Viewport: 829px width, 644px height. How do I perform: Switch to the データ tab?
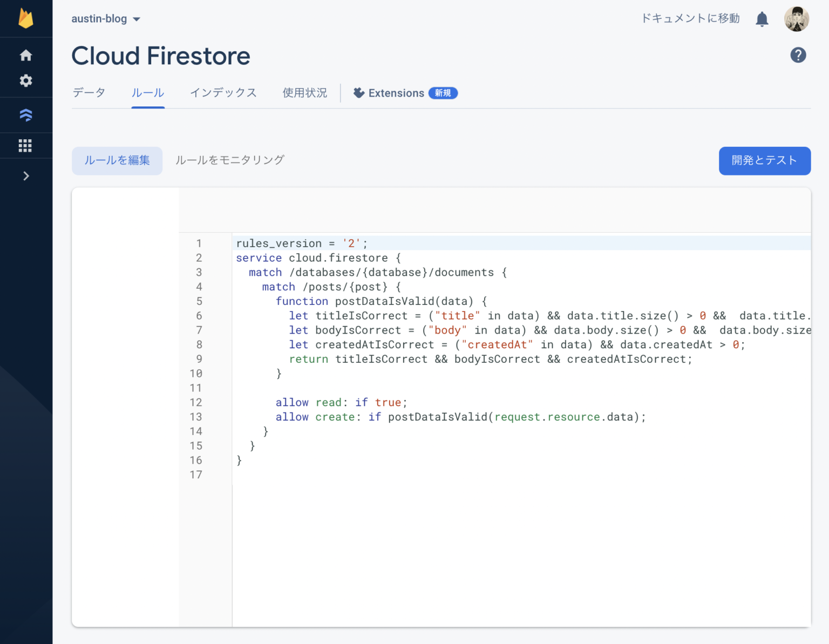coord(89,92)
